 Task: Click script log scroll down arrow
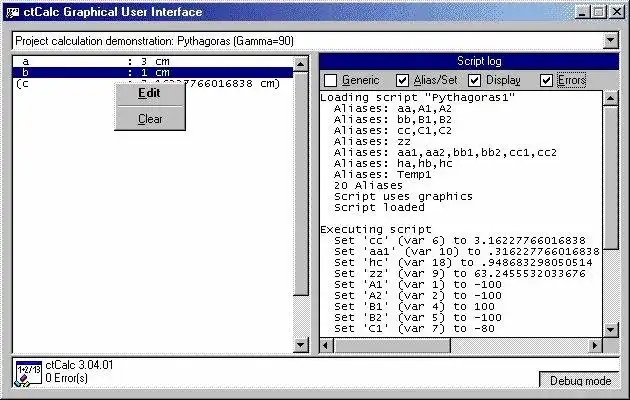(611, 330)
